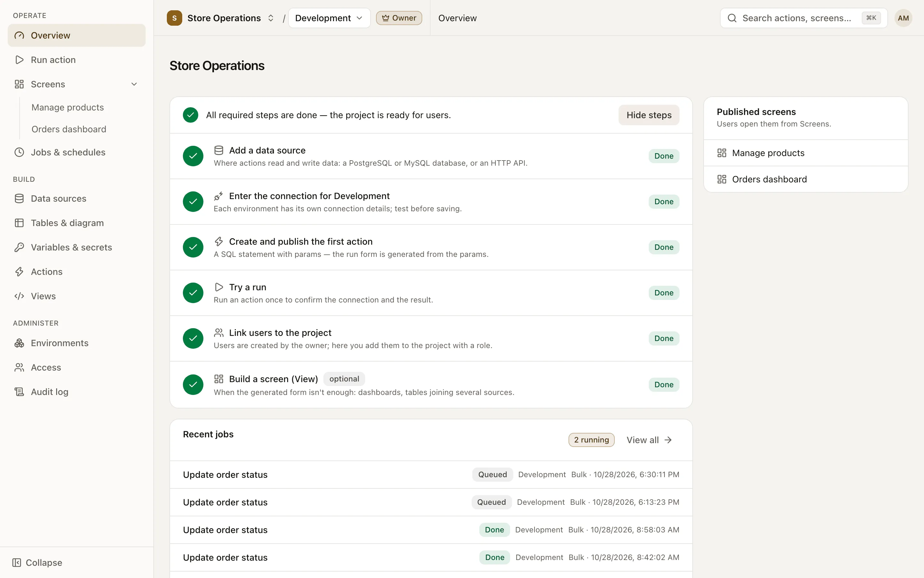Open the Development environment dropdown

(x=329, y=18)
